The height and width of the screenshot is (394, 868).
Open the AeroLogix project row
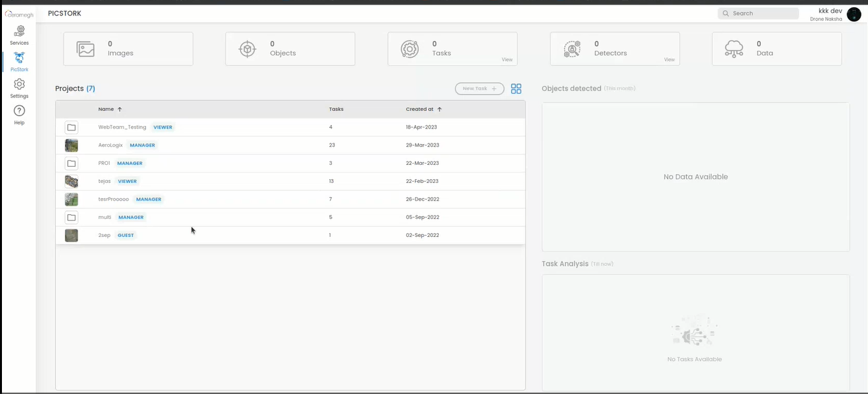(x=110, y=145)
